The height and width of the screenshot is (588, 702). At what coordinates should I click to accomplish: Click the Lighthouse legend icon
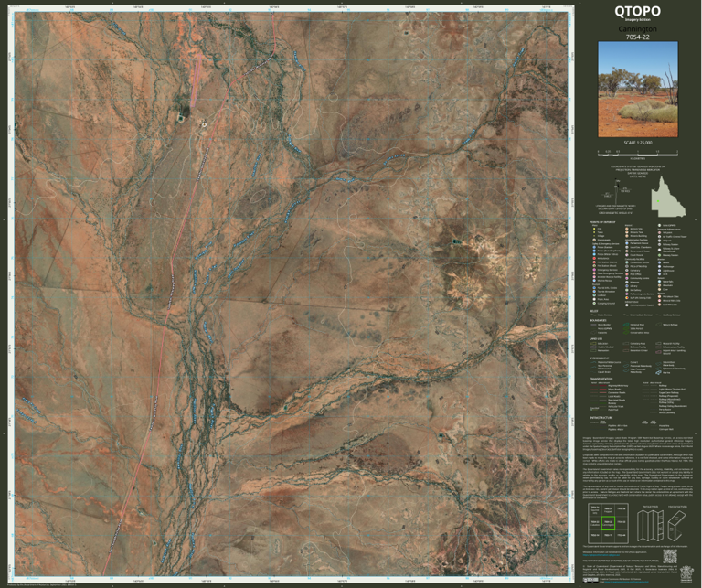(x=659, y=271)
